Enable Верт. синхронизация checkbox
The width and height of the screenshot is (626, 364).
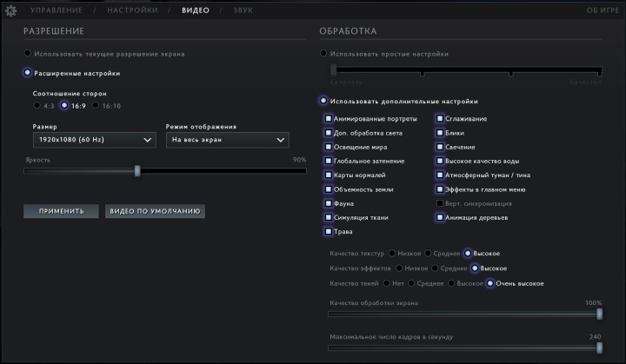click(439, 203)
